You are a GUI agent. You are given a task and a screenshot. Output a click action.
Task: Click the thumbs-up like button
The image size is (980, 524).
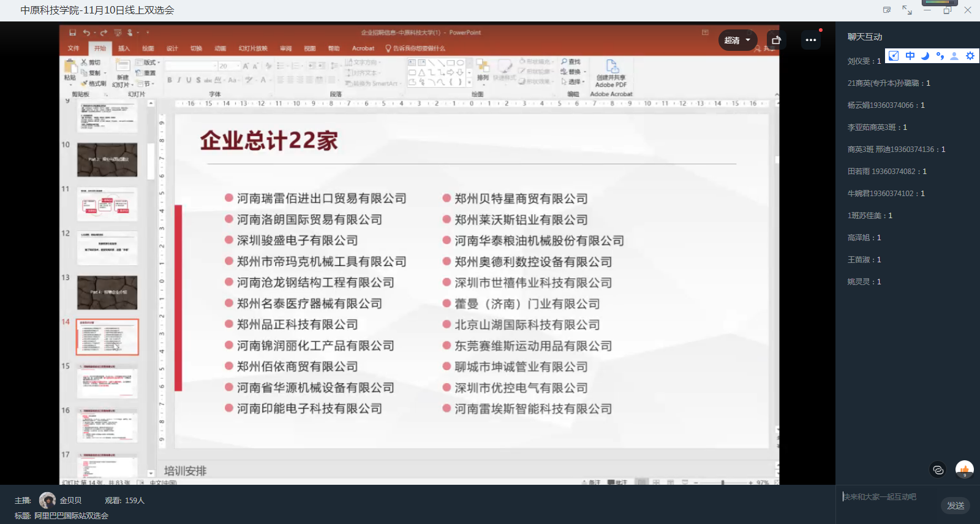pyautogui.click(x=964, y=470)
